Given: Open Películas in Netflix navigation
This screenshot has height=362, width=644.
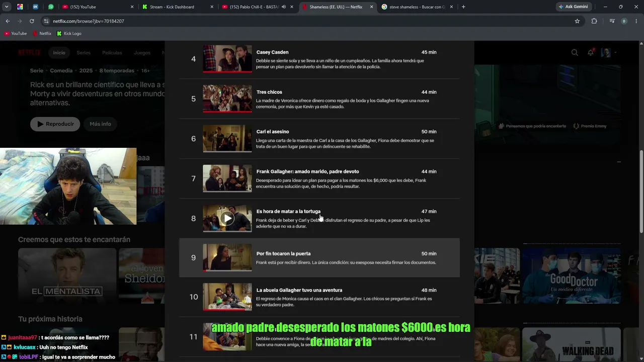Looking at the screenshot, I should coord(112,53).
